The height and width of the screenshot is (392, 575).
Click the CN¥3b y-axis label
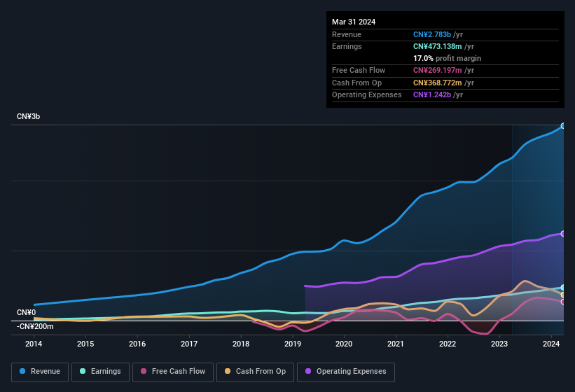coord(28,116)
